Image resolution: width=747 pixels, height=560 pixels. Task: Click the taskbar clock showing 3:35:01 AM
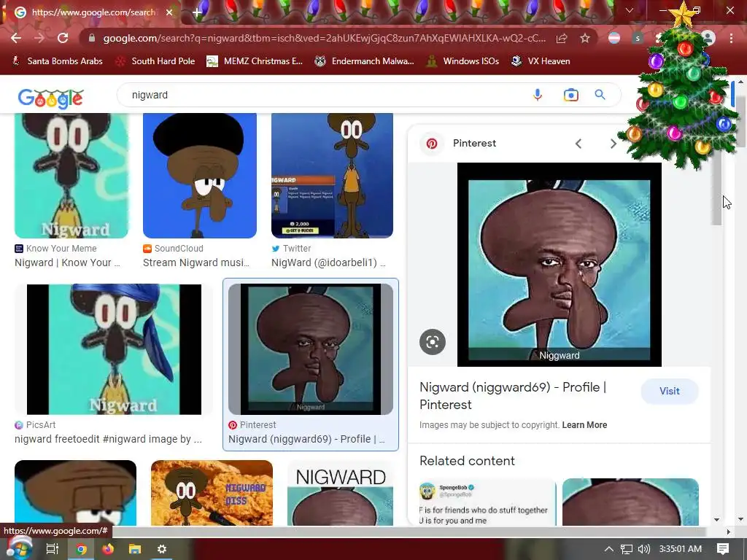point(681,549)
